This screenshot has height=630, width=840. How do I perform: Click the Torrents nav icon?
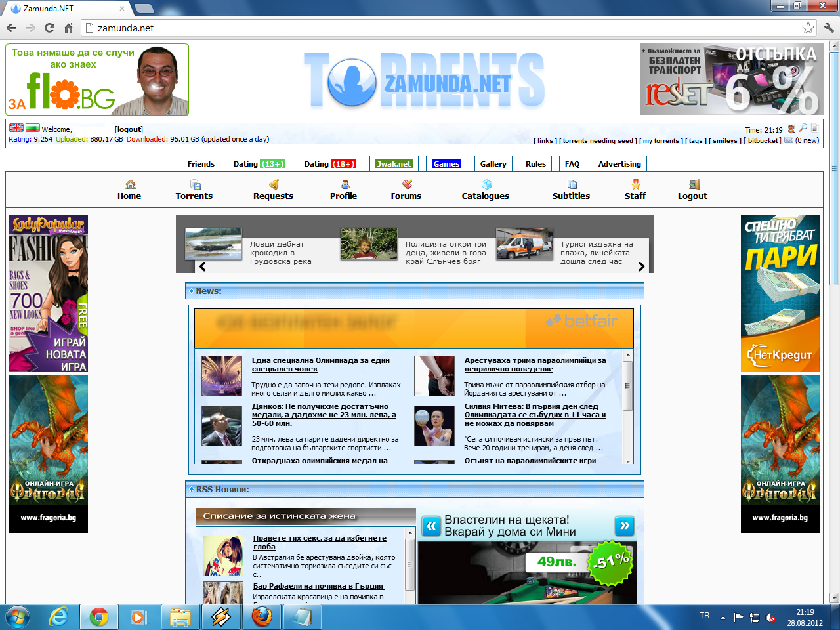[x=195, y=184]
